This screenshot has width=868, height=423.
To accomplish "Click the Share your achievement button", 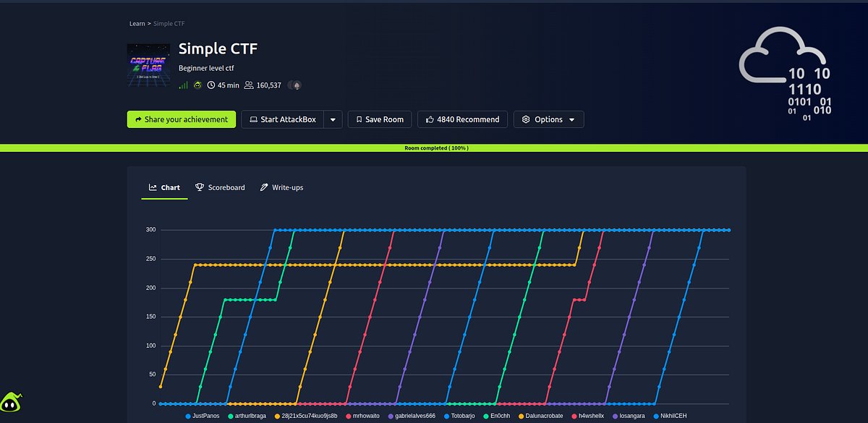I will (x=181, y=119).
